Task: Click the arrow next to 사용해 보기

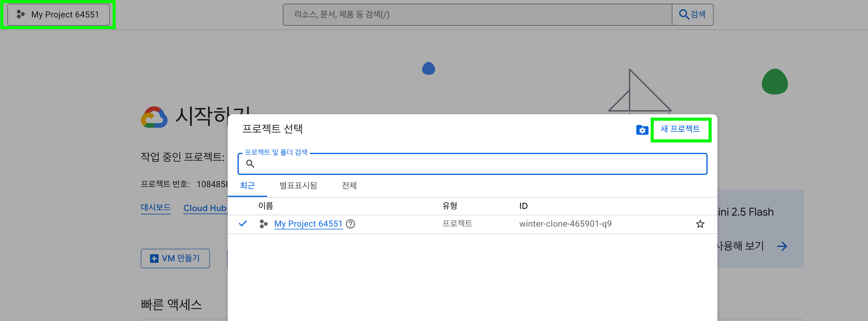Action: click(782, 247)
